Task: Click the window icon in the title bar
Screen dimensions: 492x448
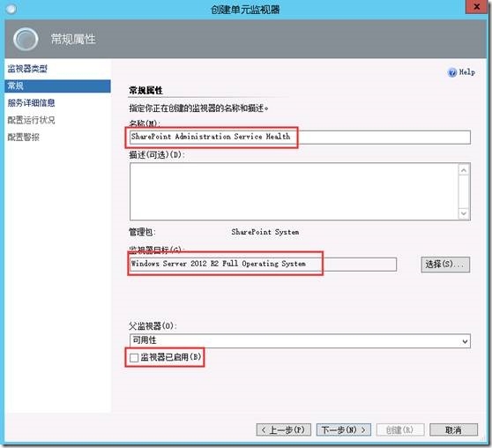Action: click(x=11, y=9)
